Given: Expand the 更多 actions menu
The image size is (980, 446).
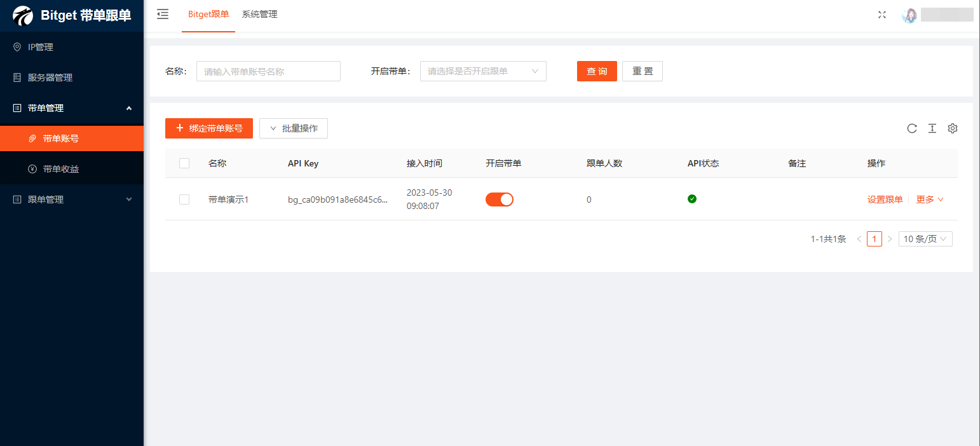Looking at the screenshot, I should tap(930, 199).
